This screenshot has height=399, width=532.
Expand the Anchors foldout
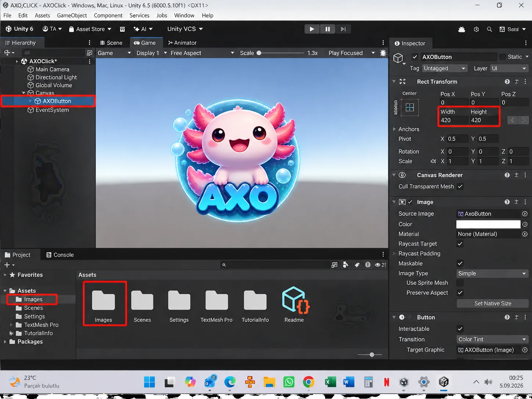pos(394,129)
